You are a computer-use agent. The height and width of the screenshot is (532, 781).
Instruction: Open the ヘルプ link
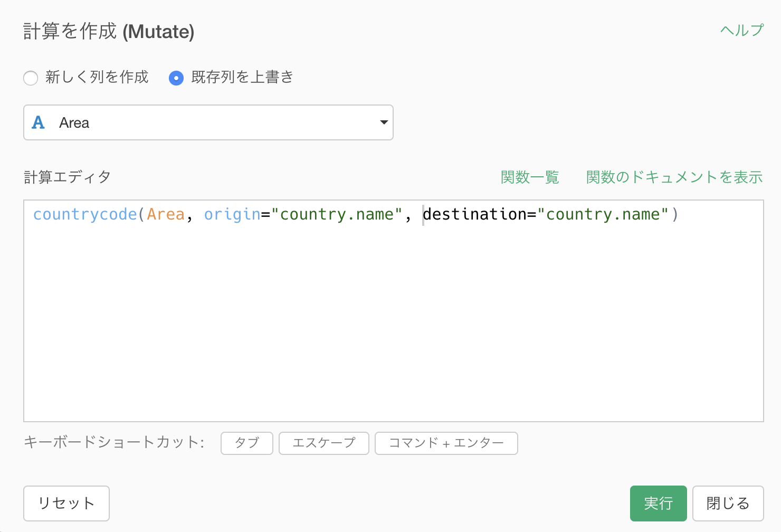(x=742, y=30)
